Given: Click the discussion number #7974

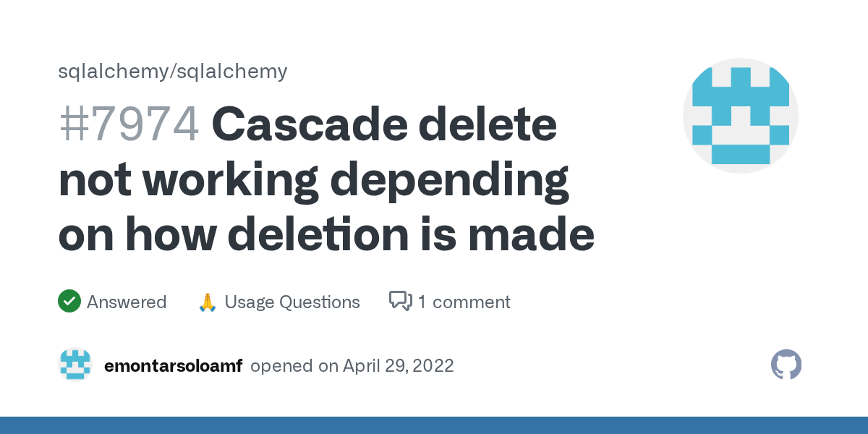Looking at the screenshot, I should click(x=129, y=124).
